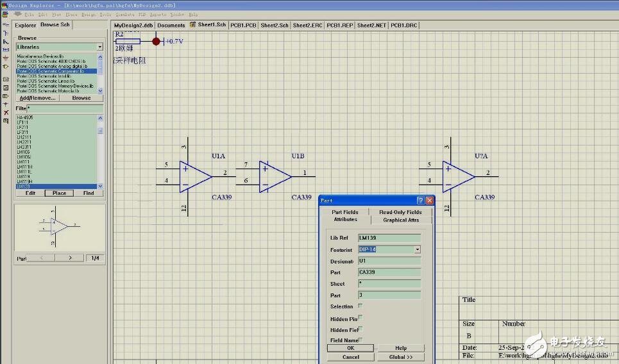Select the Net Label tool

(x=6, y=49)
